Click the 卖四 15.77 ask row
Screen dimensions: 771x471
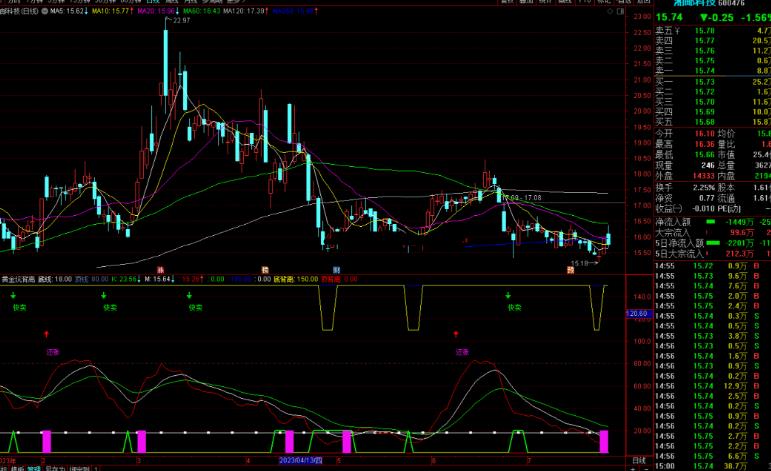click(x=713, y=40)
